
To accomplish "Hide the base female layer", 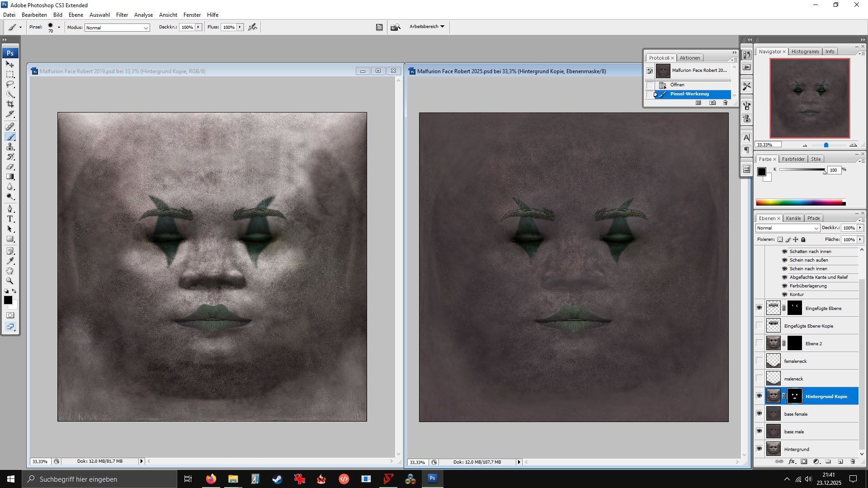I will [759, 413].
